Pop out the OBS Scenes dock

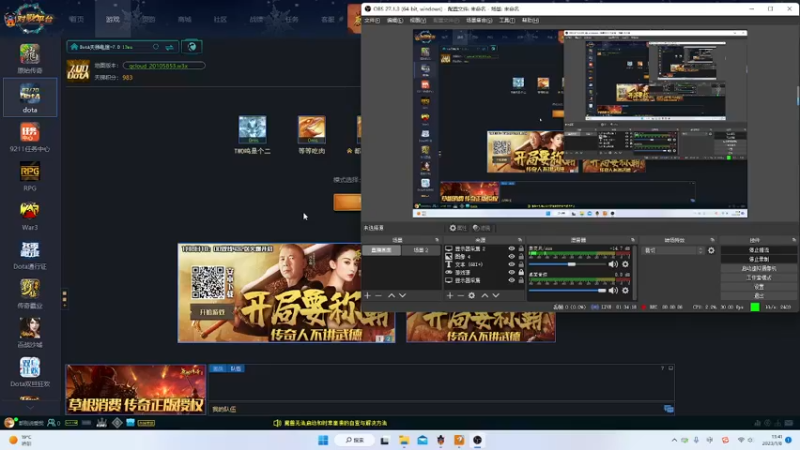[437, 240]
